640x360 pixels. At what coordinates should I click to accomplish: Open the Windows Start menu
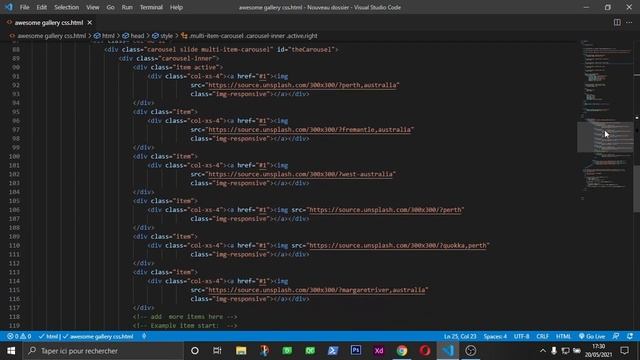point(11,351)
